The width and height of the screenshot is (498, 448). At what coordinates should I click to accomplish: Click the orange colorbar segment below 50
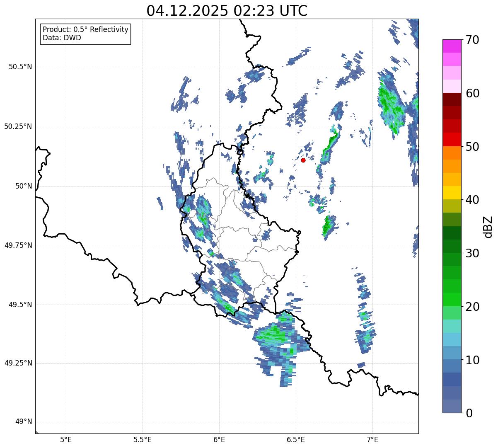452,153
